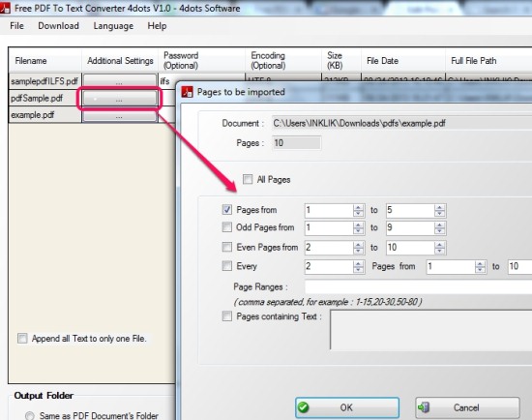The width and height of the screenshot is (532, 420).
Task: Tick the Odd Pages from checkbox
Action: pyautogui.click(x=227, y=226)
